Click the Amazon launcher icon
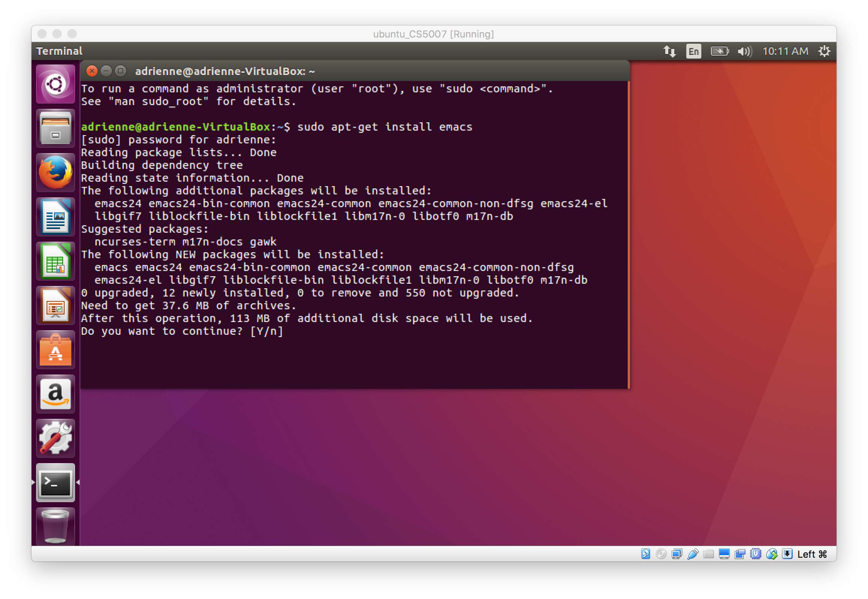868x599 pixels. click(x=56, y=394)
